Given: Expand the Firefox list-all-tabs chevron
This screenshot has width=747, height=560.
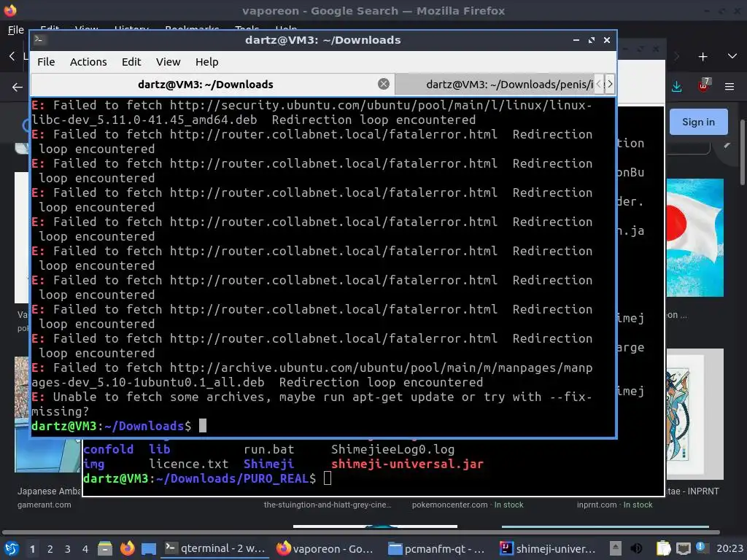Looking at the screenshot, I should click(x=732, y=56).
